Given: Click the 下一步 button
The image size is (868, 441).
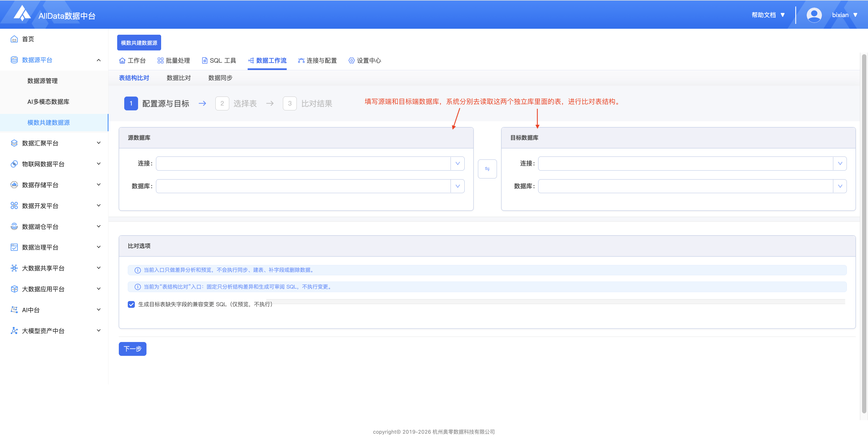Looking at the screenshot, I should 132,349.
